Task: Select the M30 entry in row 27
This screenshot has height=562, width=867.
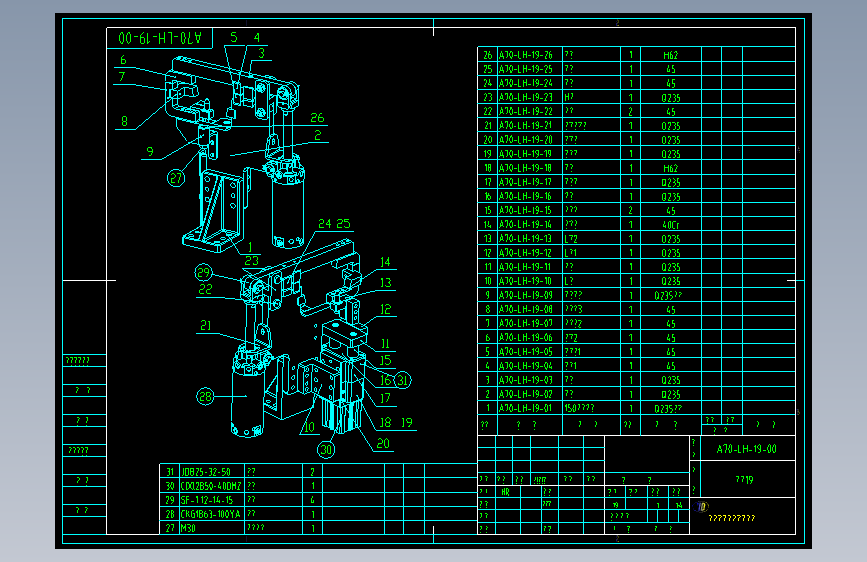Action: (x=188, y=528)
